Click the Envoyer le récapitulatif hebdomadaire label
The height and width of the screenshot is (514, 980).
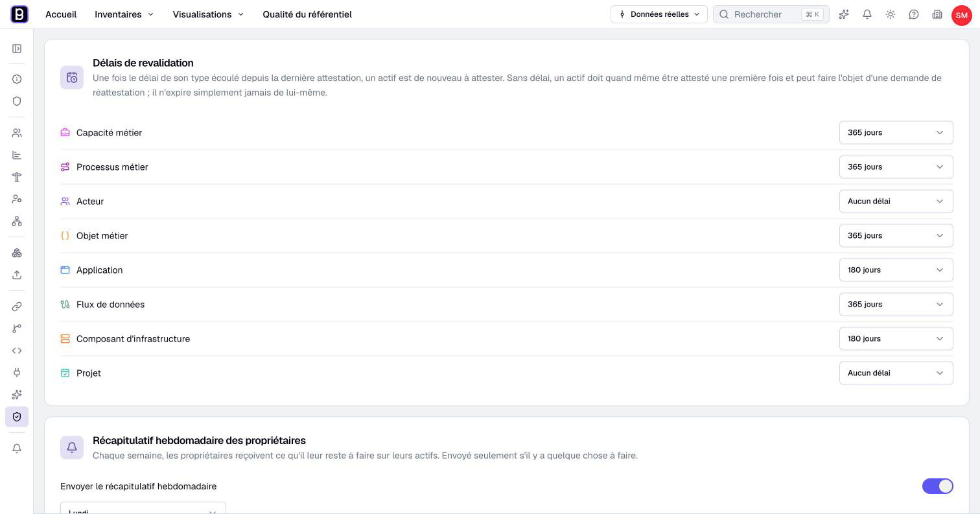click(139, 486)
